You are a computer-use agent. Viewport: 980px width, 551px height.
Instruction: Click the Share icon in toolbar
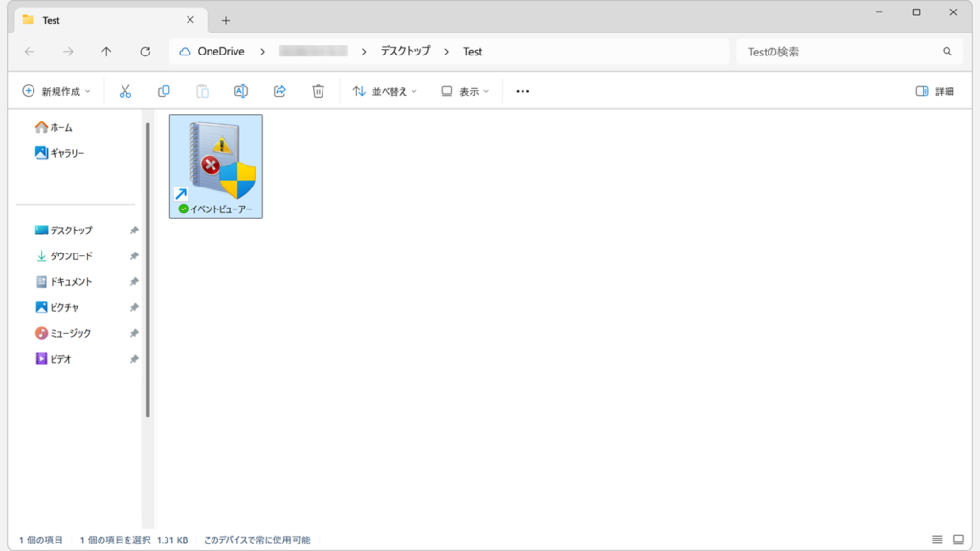pos(279,91)
